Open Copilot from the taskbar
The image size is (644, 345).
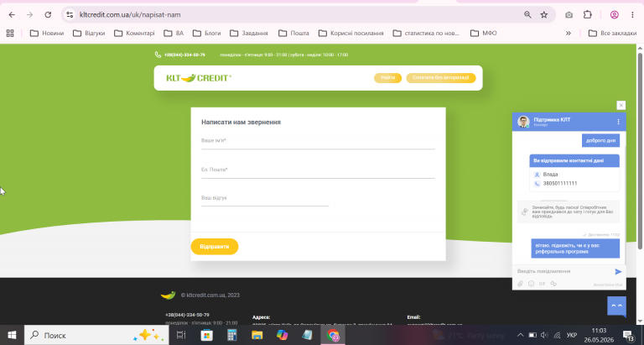click(x=282, y=335)
